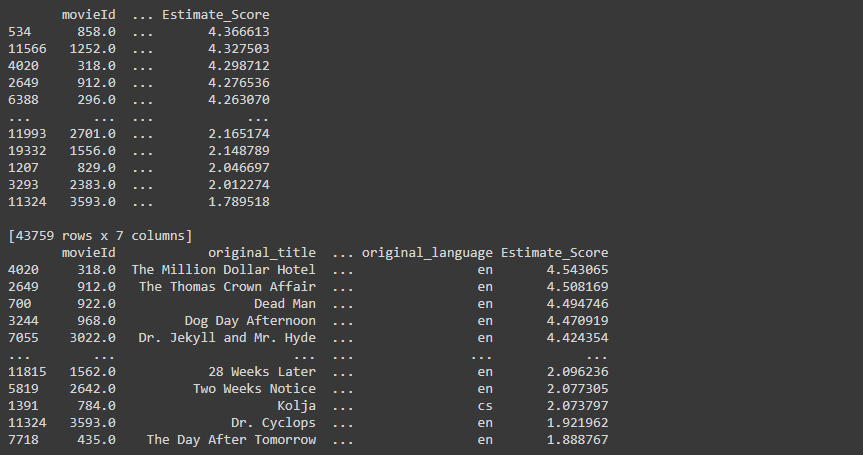Viewport: 863px width, 455px height.
Task: Select the score 4.263070
Action: point(239,100)
